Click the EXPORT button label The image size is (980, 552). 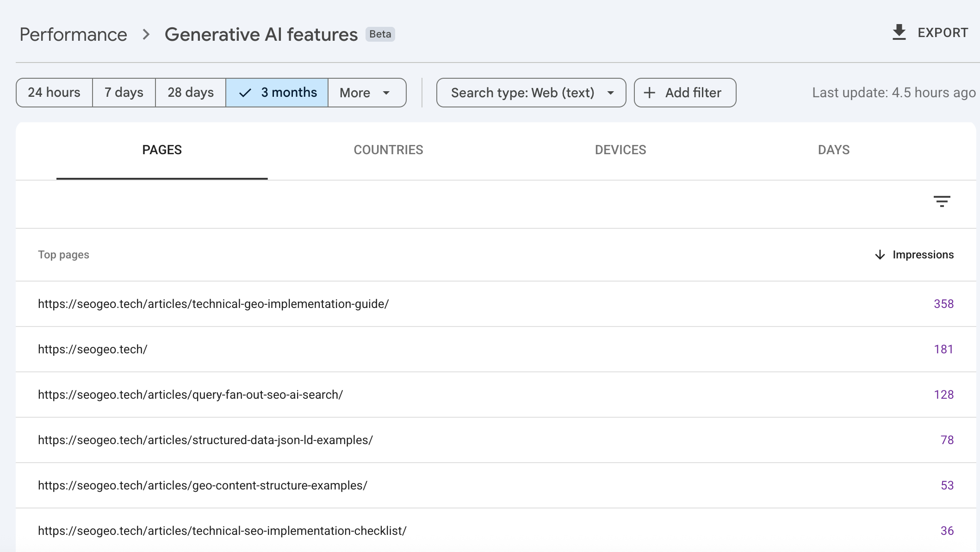(943, 32)
